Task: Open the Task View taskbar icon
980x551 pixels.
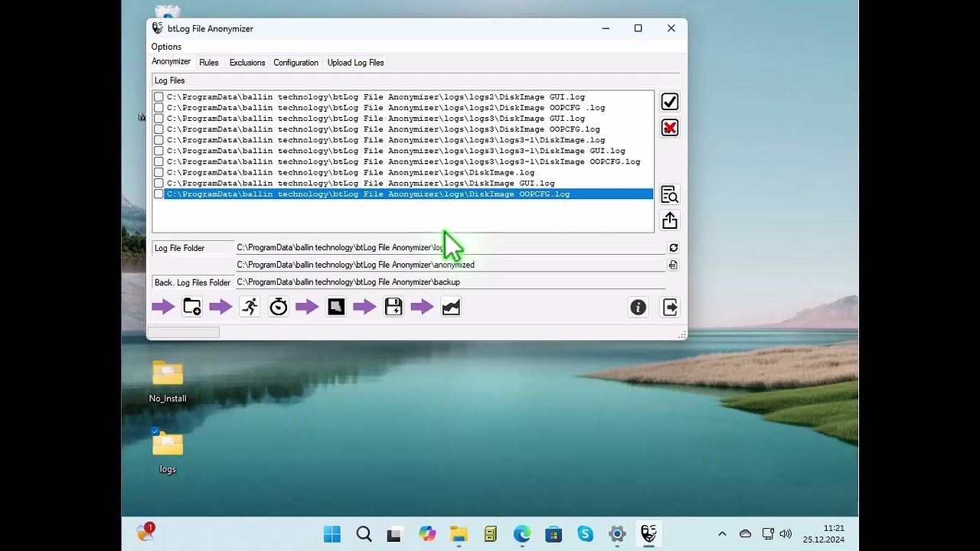Action: [x=394, y=534]
